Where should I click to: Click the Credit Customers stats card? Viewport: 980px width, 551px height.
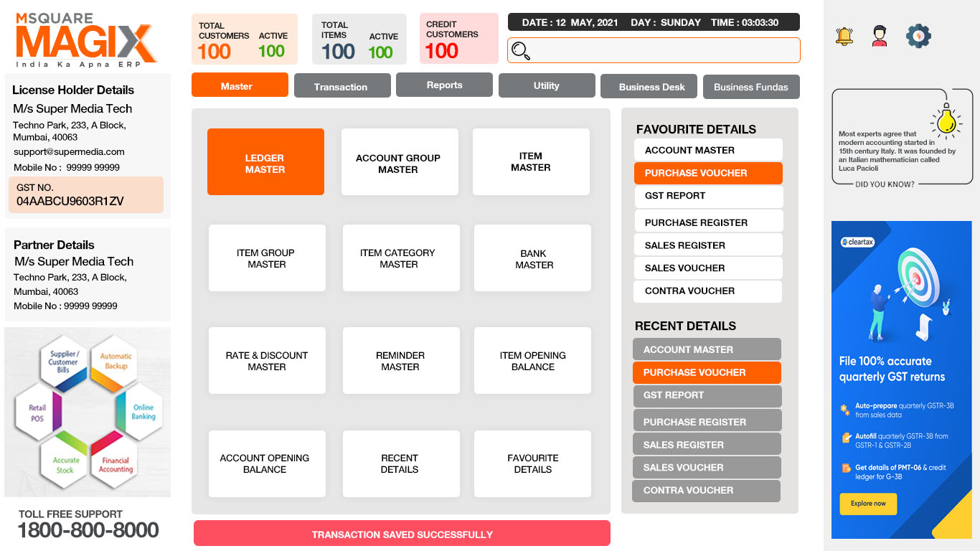[x=459, y=39]
